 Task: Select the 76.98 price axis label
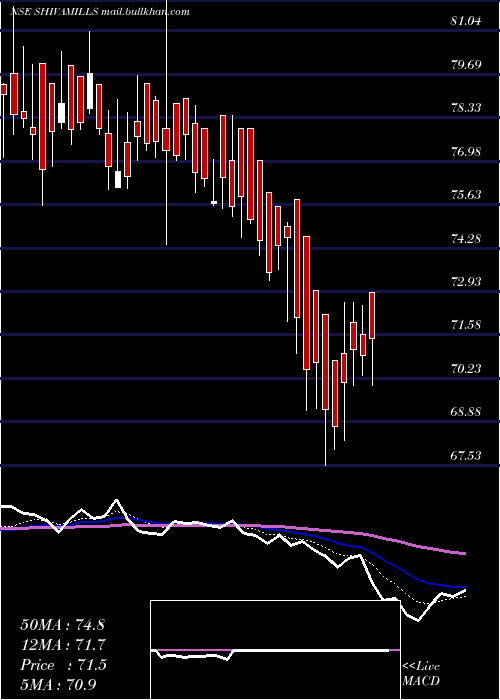(466, 152)
